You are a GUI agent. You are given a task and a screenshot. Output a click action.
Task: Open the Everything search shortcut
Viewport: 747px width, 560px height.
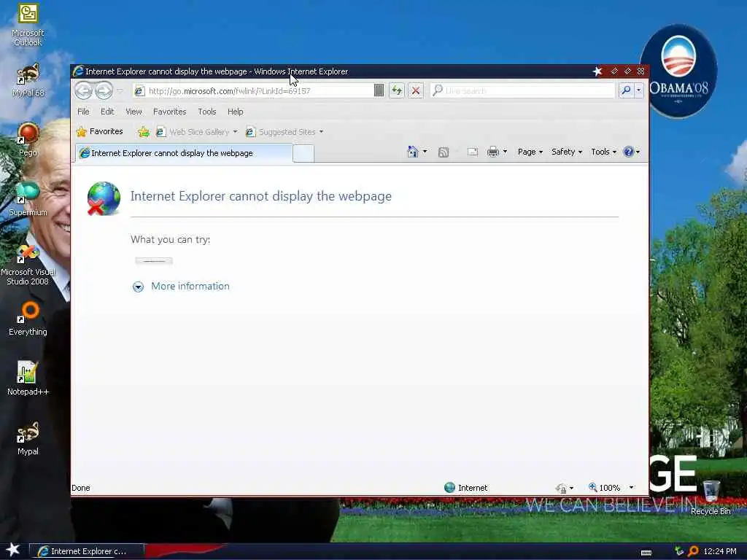[x=28, y=319]
